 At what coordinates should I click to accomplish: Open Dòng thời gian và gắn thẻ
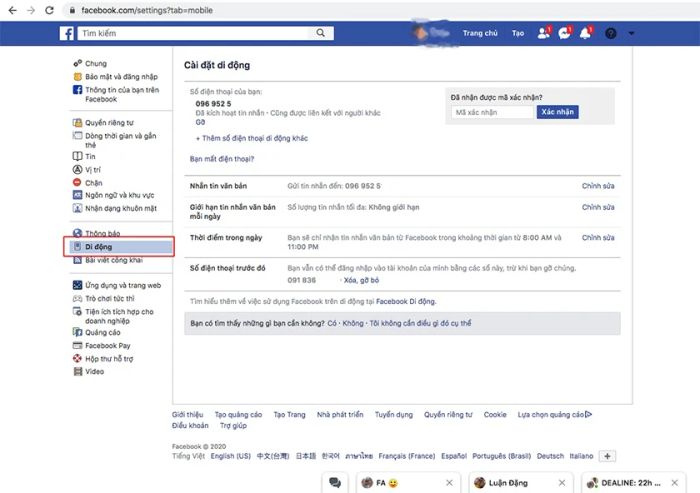pyautogui.click(x=121, y=140)
